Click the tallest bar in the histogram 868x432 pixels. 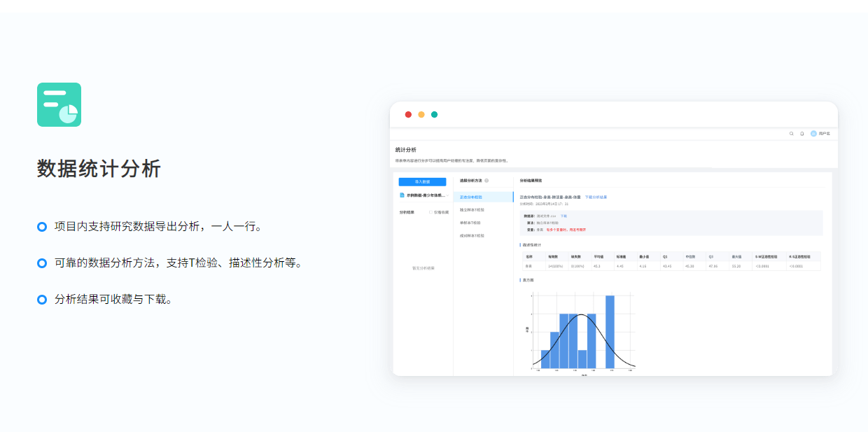(610, 332)
